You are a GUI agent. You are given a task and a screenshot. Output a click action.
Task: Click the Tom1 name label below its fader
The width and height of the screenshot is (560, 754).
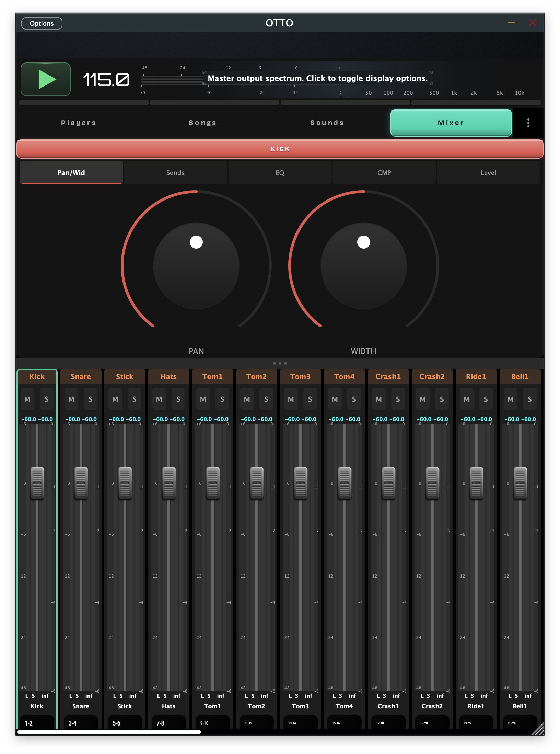click(213, 706)
